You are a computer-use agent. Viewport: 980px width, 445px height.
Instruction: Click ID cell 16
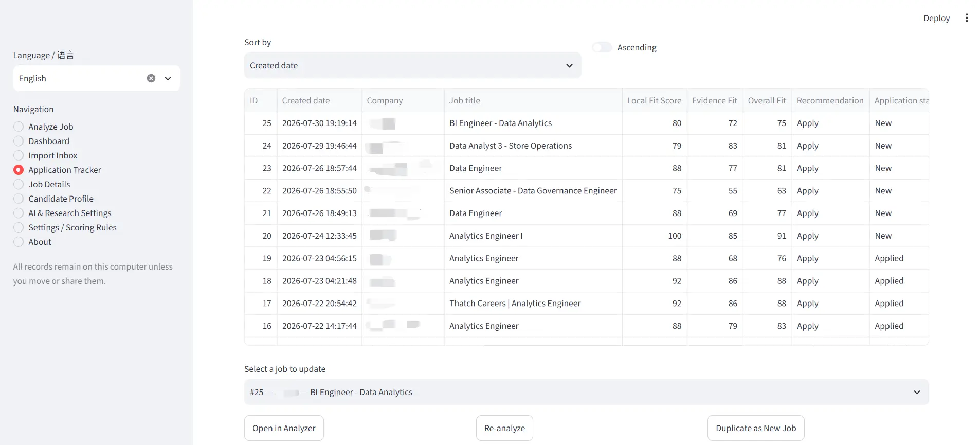(x=261, y=326)
